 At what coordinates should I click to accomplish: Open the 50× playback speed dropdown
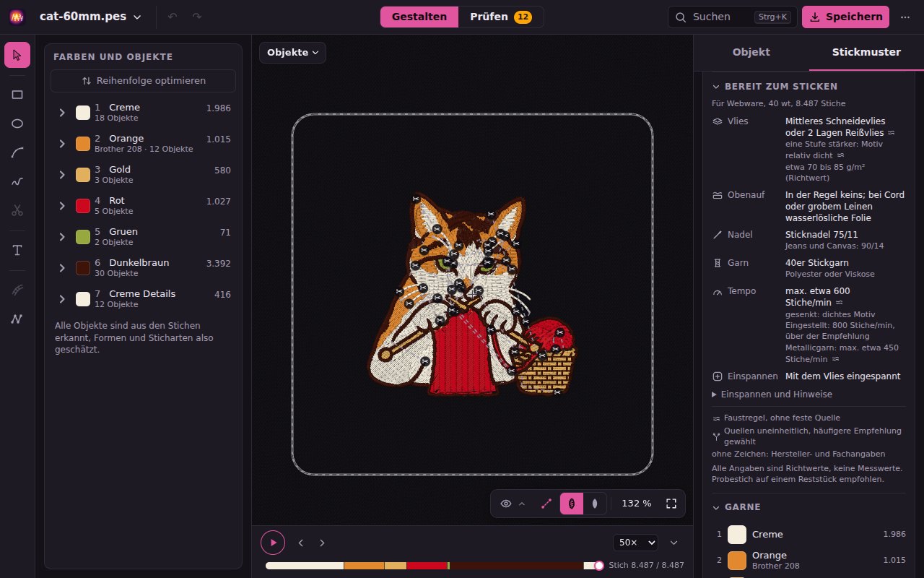[x=635, y=543]
